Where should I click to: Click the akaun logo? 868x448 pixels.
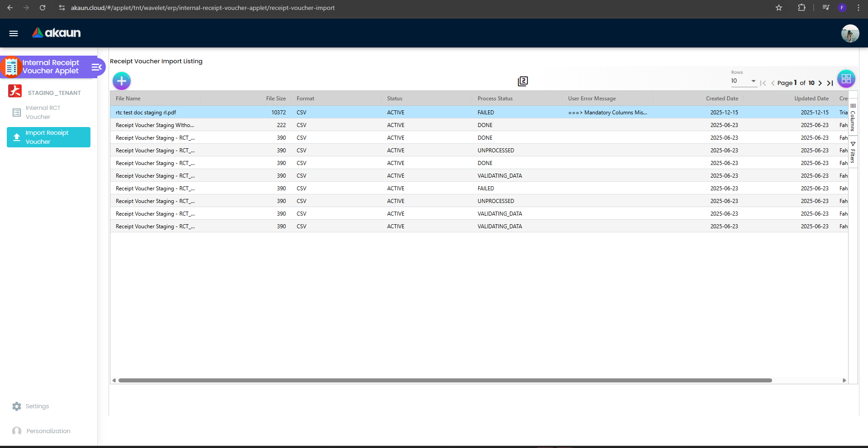coord(56,33)
